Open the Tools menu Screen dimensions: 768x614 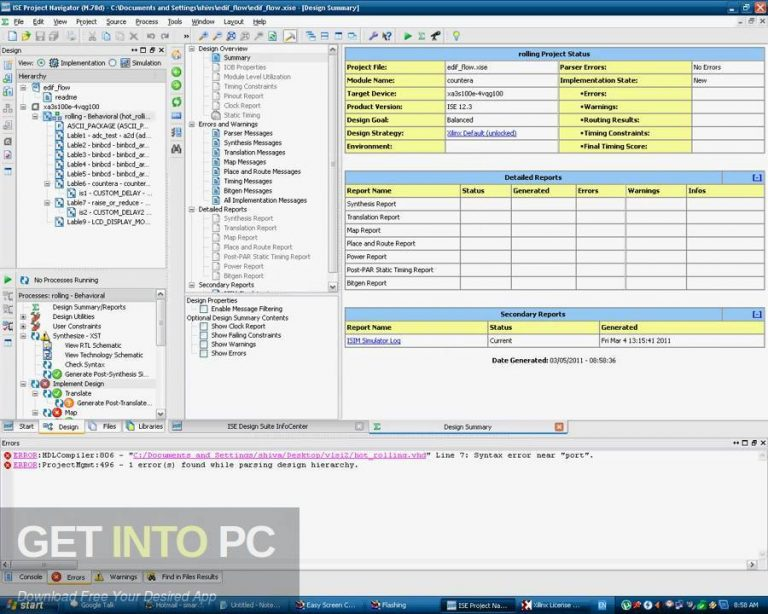click(175, 22)
